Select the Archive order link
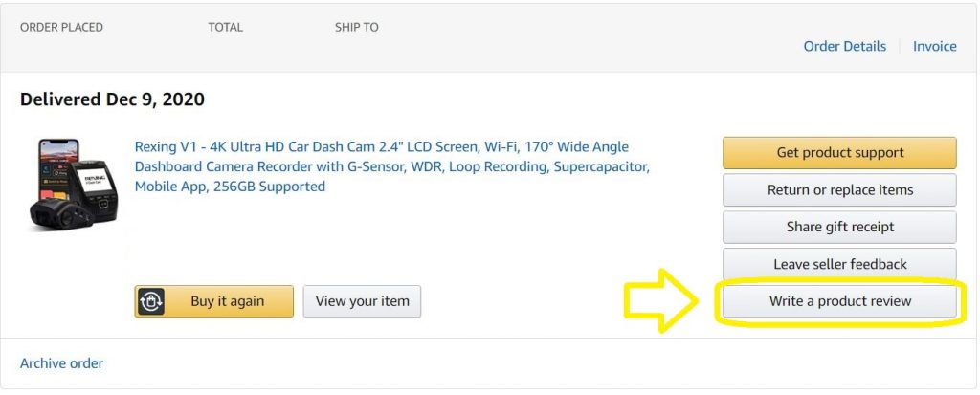980x395 pixels. 61,363
